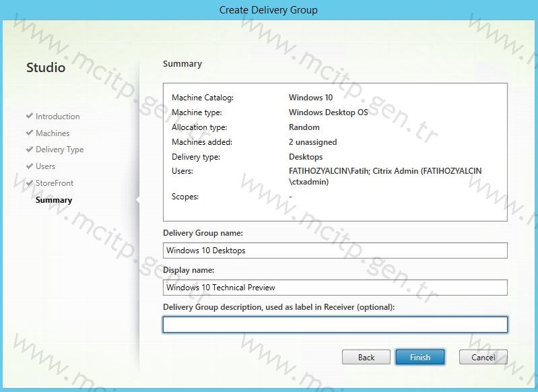Click the 'Delivery Group name:' label
The width and height of the screenshot is (538, 392).
click(x=203, y=233)
